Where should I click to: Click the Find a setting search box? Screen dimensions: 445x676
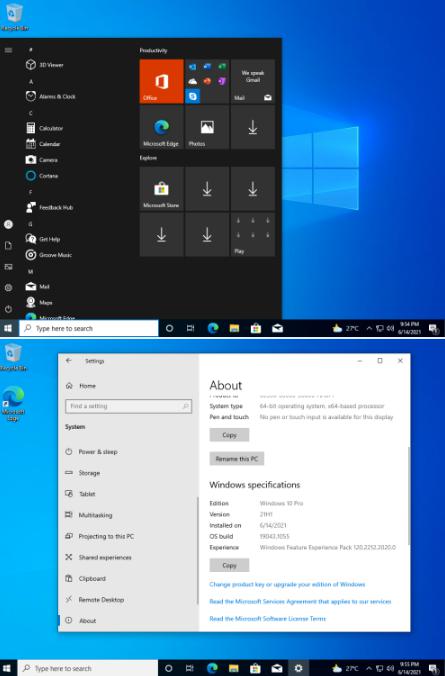point(128,406)
